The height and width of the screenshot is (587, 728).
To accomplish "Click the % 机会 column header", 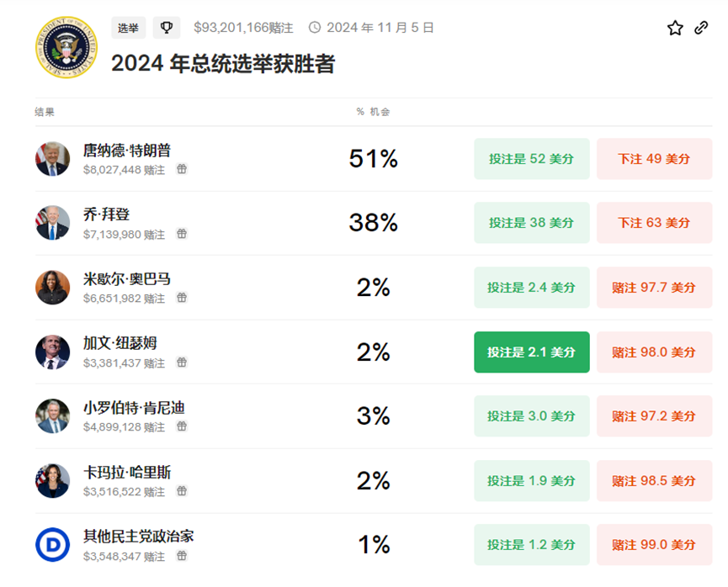I will coord(373,112).
